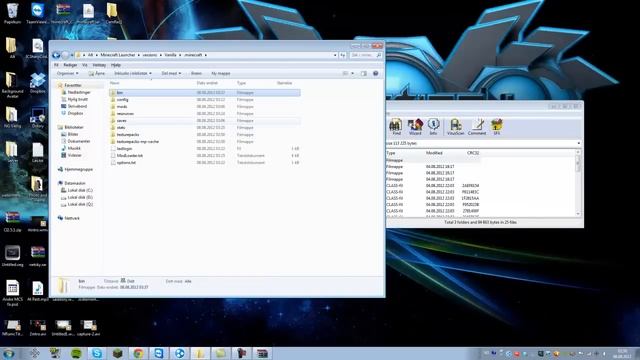The height and width of the screenshot is (360, 640).
Task: Click Nedlastinger in the navigation pane
Action: [x=79, y=92]
